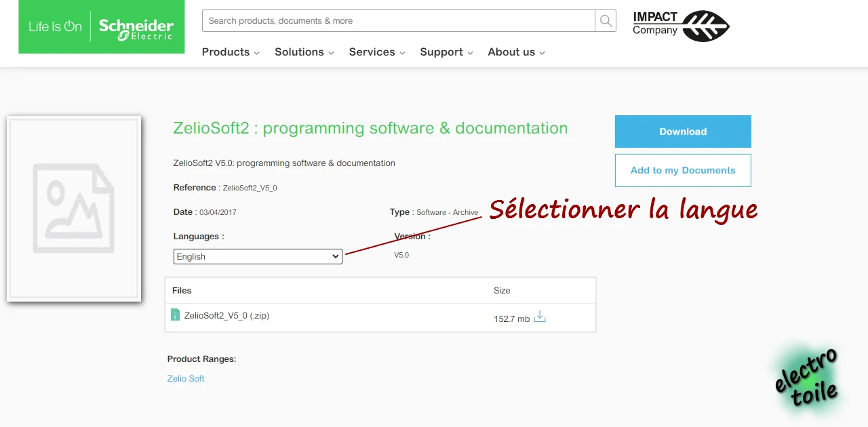Screen dimensions: 868x427
Task: Click the product image placeholder thumbnail
Action: click(74, 209)
